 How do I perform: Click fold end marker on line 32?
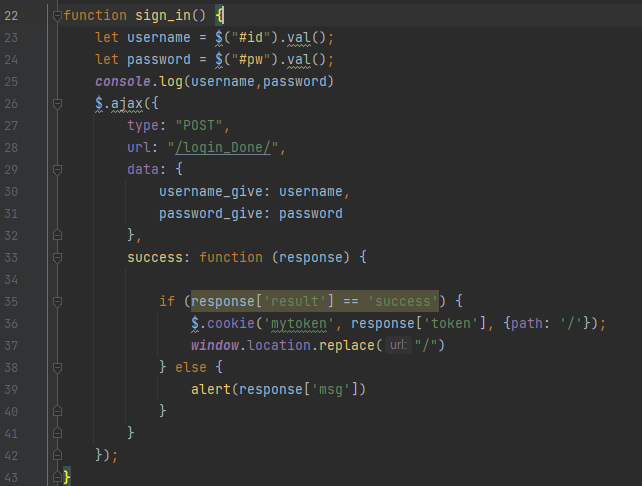tap(57, 235)
